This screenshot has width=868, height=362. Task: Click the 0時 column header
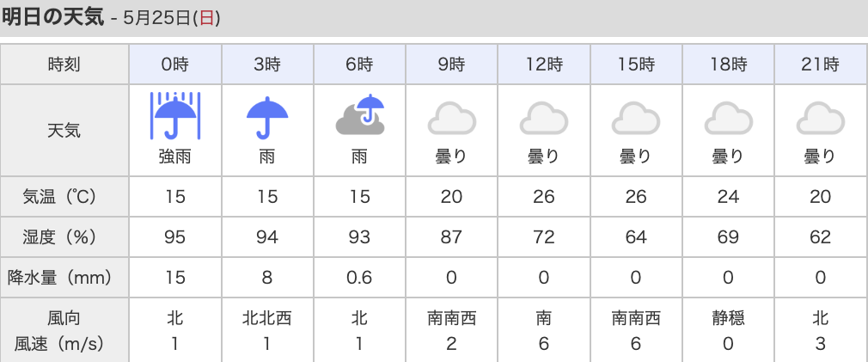point(175,64)
